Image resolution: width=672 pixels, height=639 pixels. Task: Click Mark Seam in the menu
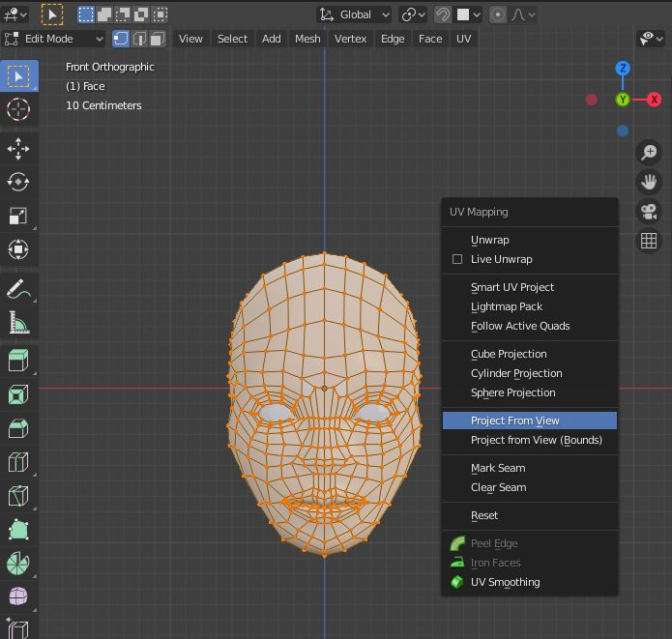point(498,468)
